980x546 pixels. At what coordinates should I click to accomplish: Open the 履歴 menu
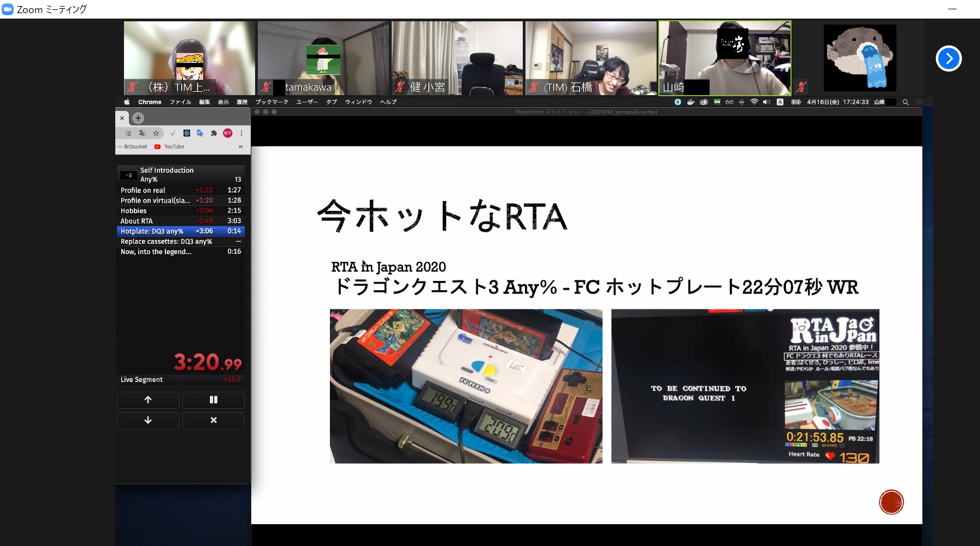point(242,102)
